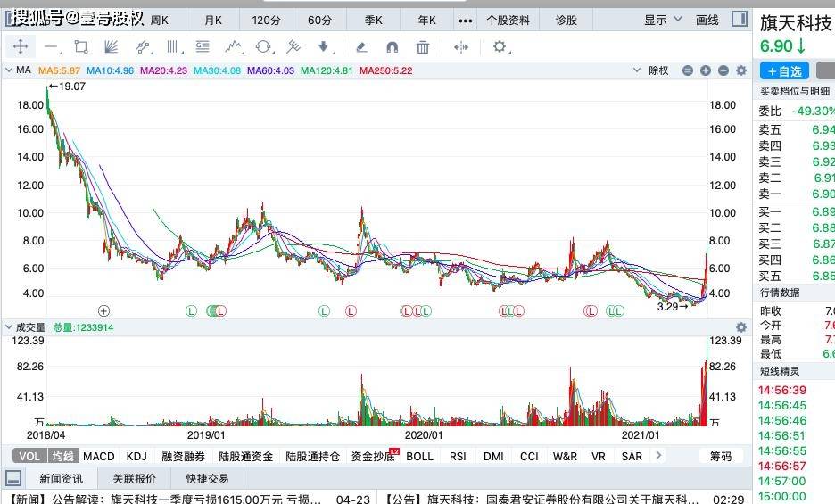Select the magnet snap tool
The image size is (835, 504).
pyautogui.click(x=392, y=47)
